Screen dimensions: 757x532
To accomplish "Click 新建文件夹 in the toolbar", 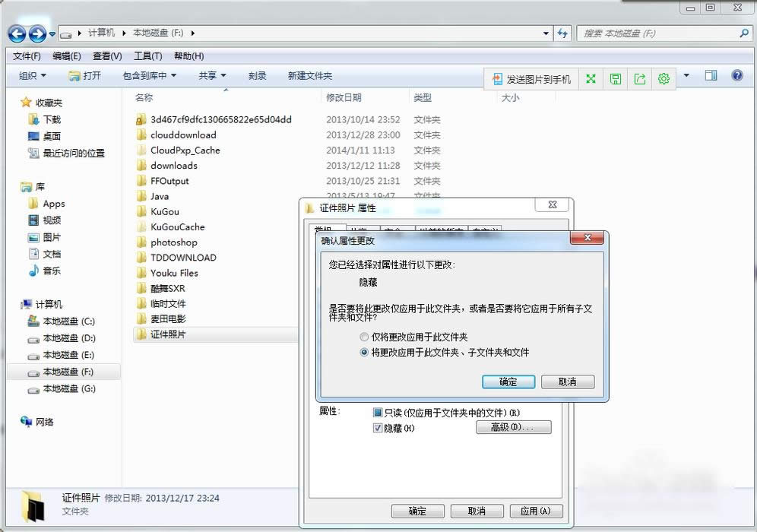I will coord(310,76).
